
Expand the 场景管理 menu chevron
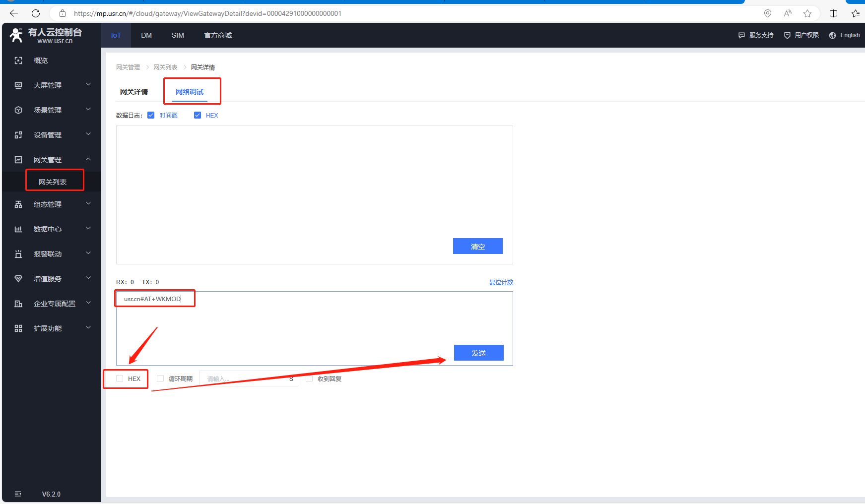[88, 110]
